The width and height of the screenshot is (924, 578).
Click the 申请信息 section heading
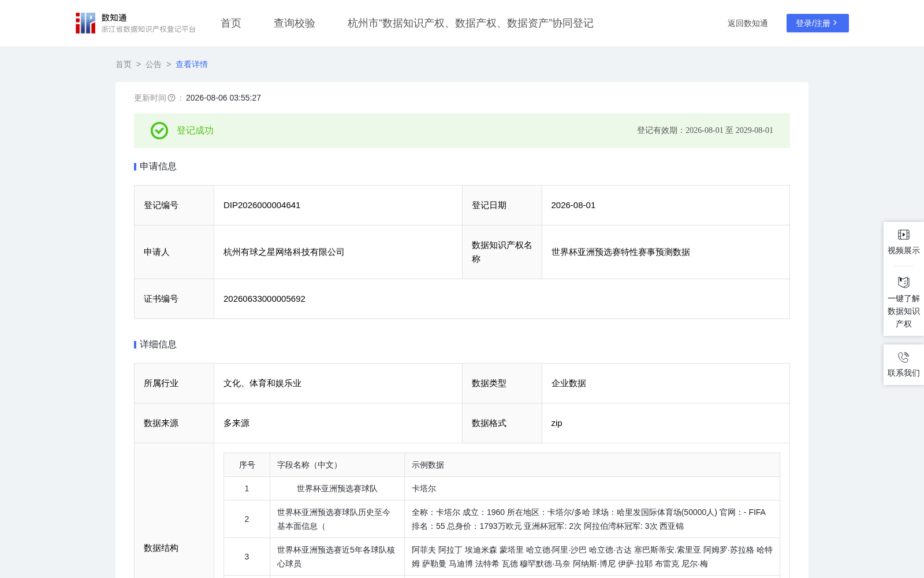pyautogui.click(x=158, y=166)
